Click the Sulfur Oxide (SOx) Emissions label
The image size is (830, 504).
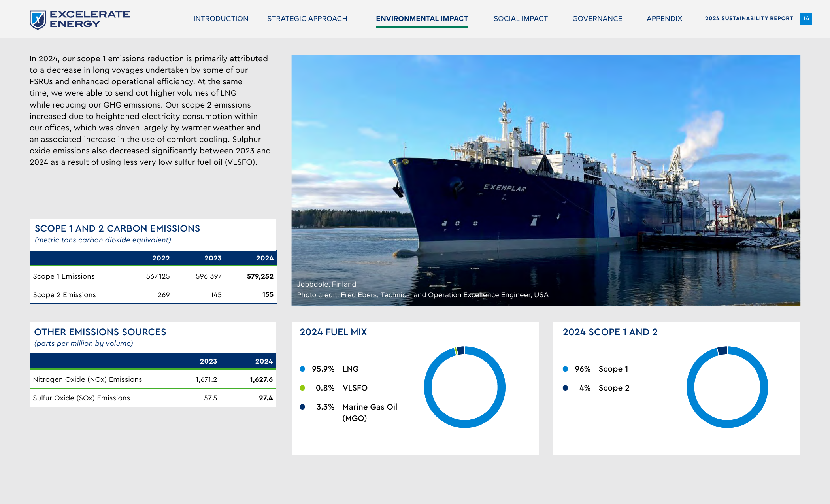81,398
